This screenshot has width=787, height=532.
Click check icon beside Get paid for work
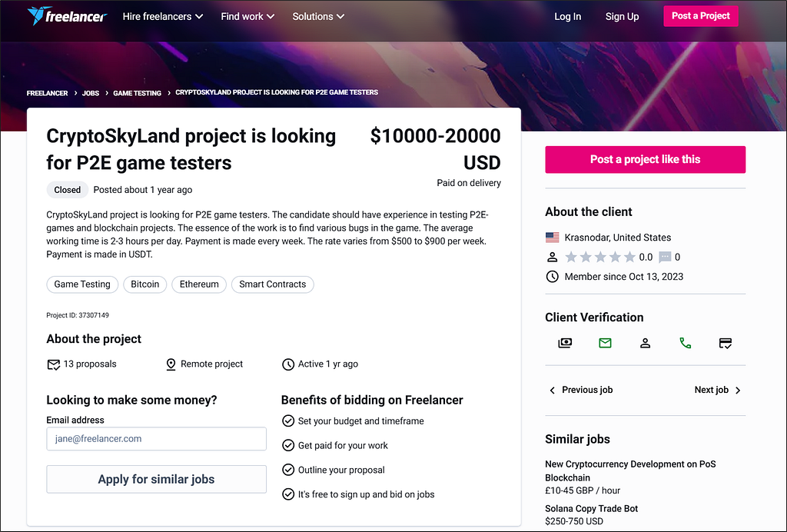pos(288,445)
